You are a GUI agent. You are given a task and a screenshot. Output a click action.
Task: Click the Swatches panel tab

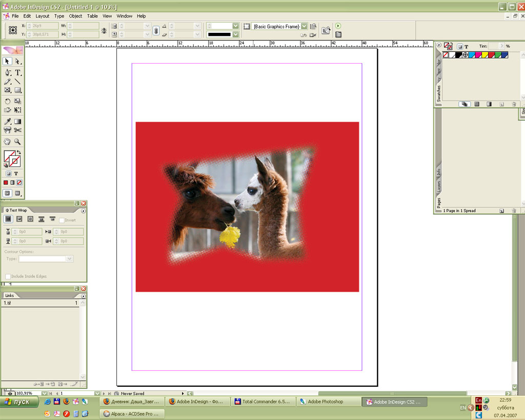click(439, 93)
